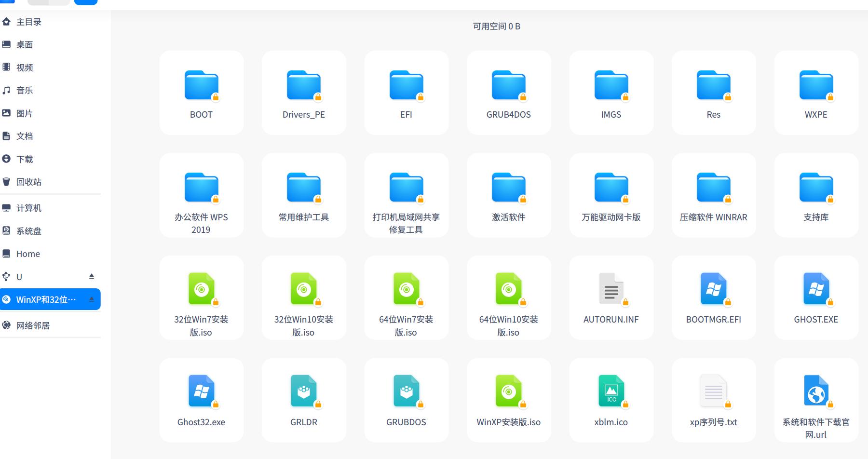Image resolution: width=868 pixels, height=459 pixels.
Task: Select the BOOTMGR.EFI file
Action: (x=713, y=297)
